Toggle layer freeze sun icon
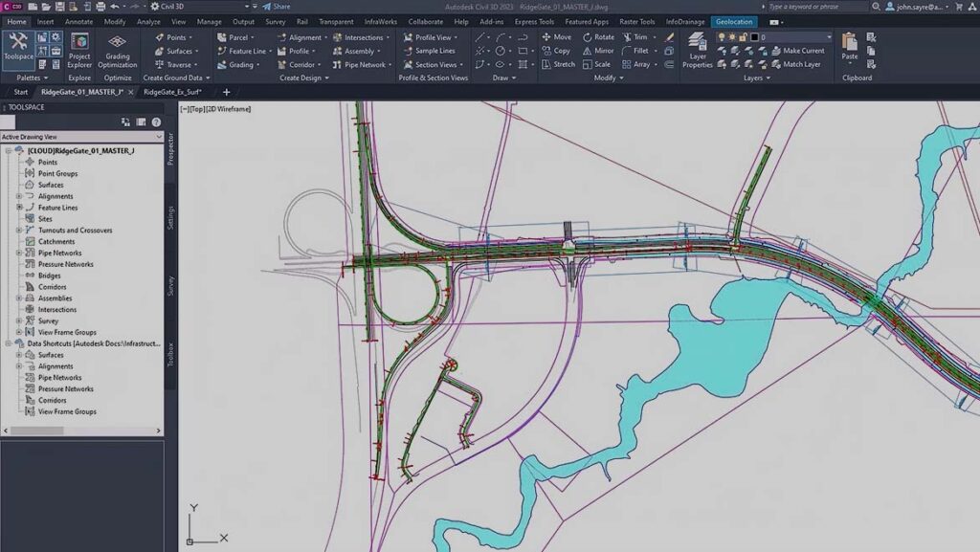Screen dimensions: 980x552 (732, 37)
